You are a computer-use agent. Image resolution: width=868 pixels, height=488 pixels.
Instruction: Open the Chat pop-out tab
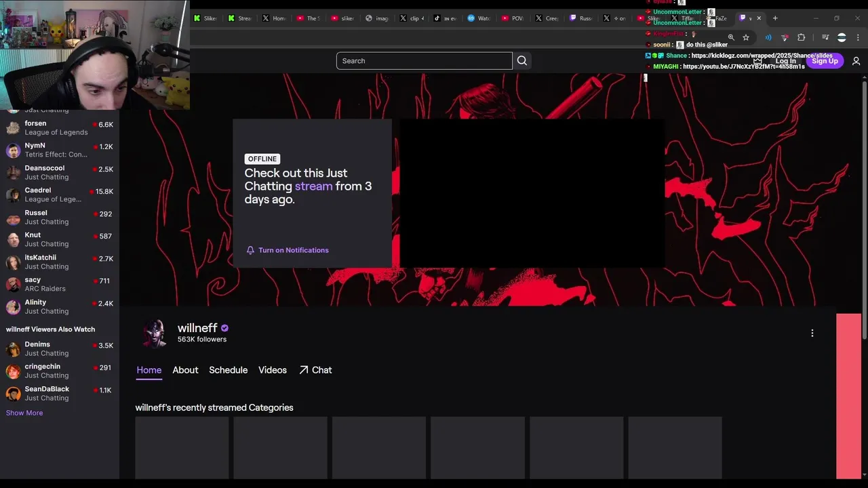(315, 370)
